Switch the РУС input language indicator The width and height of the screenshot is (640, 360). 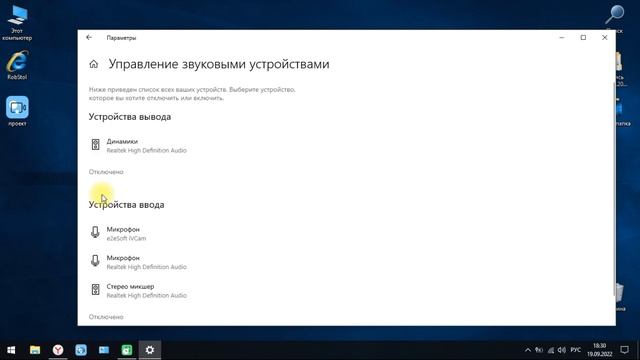(x=576, y=350)
